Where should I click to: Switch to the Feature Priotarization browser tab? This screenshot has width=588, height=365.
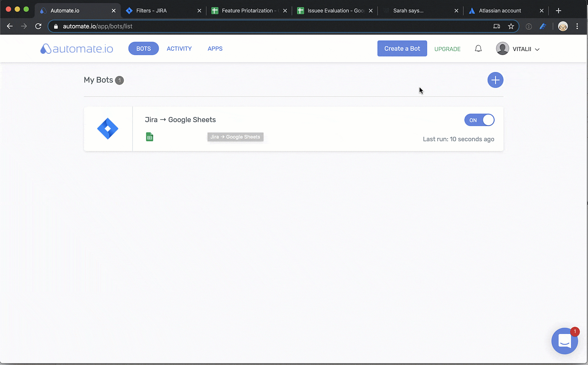click(x=249, y=11)
